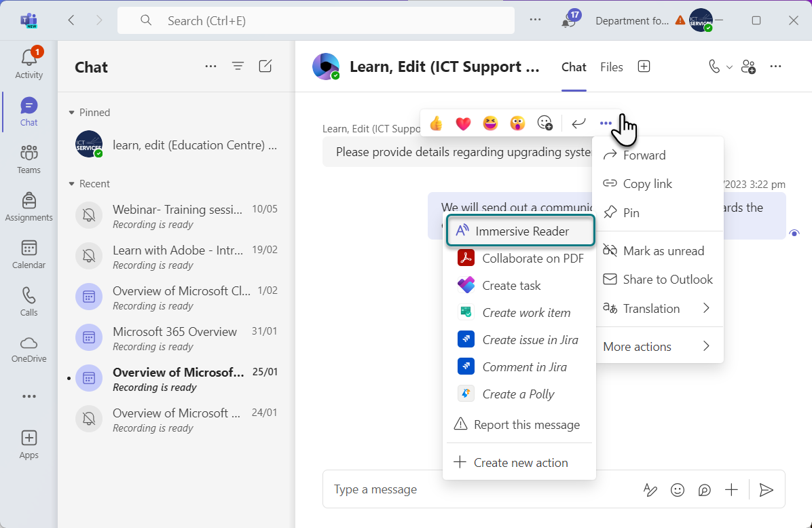
Task: Click Create new action
Action: click(521, 463)
